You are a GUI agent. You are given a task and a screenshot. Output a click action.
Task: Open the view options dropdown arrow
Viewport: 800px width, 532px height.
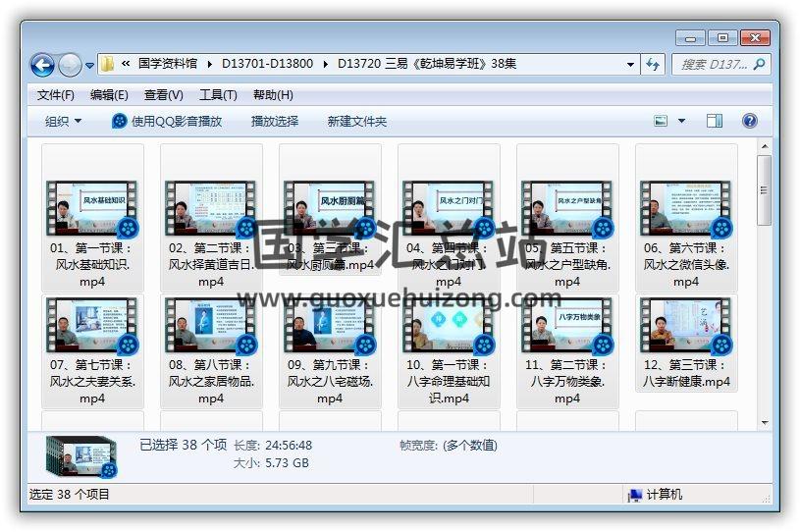tap(681, 121)
